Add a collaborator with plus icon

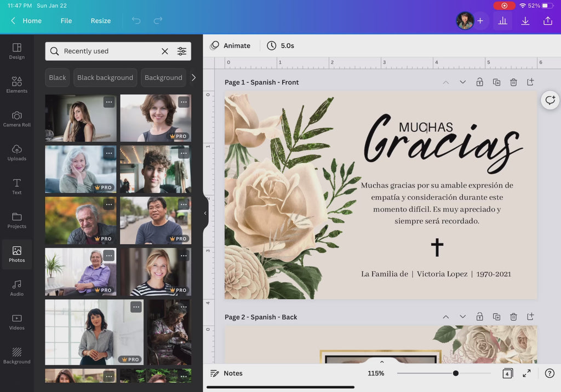(480, 21)
